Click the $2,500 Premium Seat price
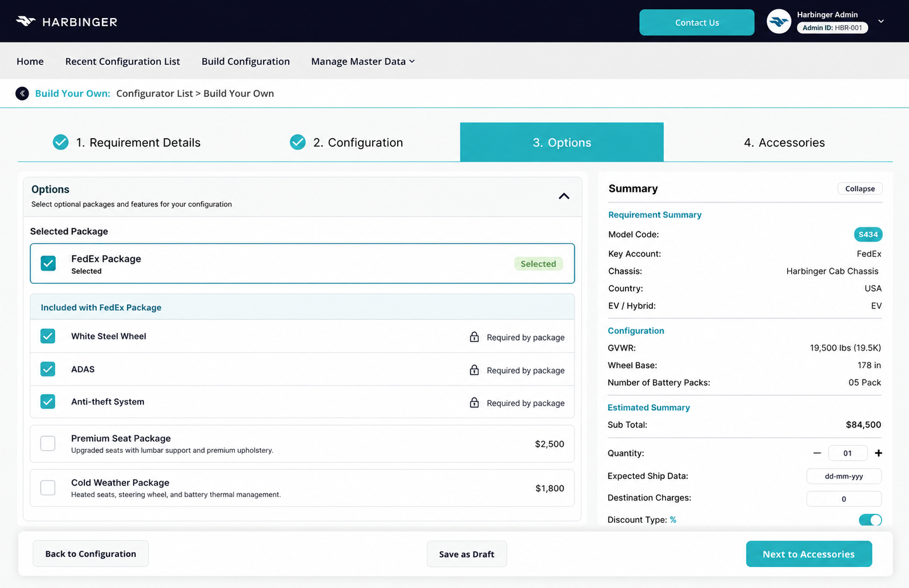 549,444
